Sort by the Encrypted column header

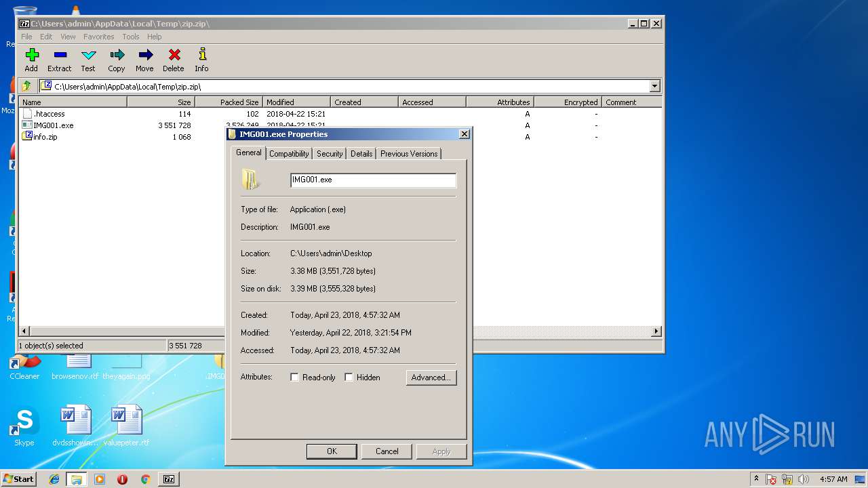coord(568,102)
